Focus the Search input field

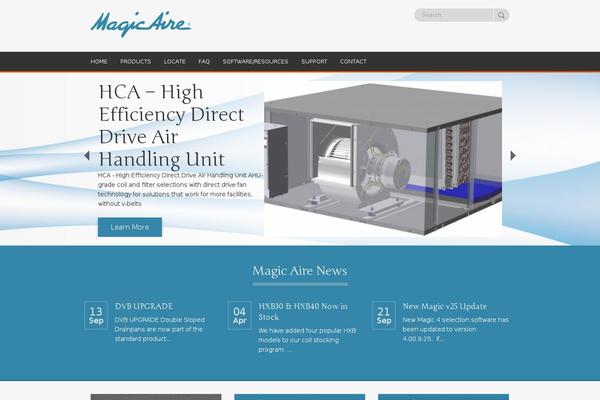[x=455, y=15]
